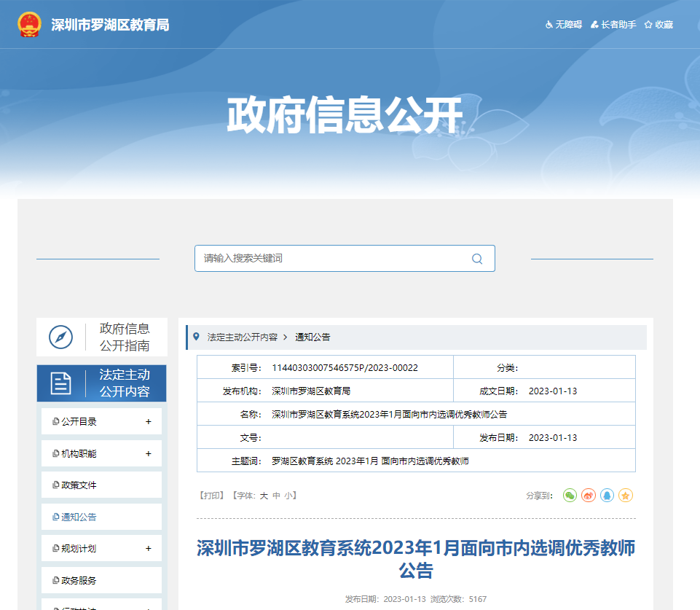Screen dimensions: 700x610
Task: Click the 主题词 value text
Action: tap(370, 461)
